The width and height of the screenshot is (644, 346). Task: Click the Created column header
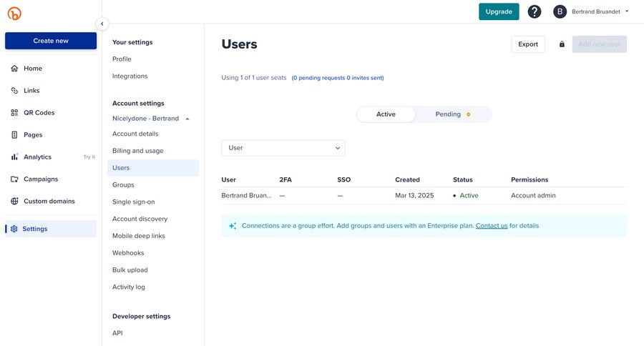(x=407, y=179)
